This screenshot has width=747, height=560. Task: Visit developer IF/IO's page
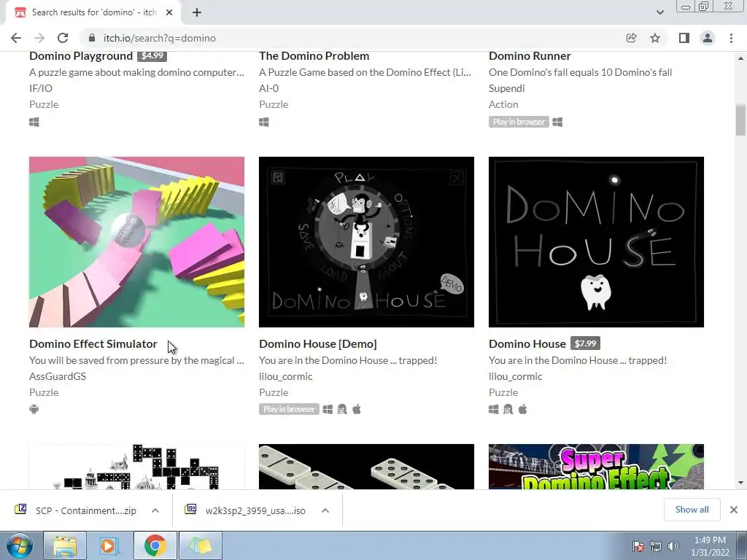(41, 88)
